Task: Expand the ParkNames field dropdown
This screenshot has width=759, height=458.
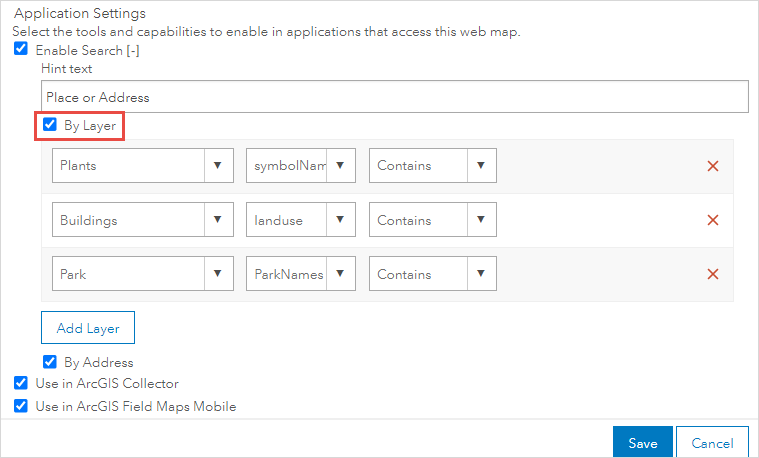Action: 301,274
